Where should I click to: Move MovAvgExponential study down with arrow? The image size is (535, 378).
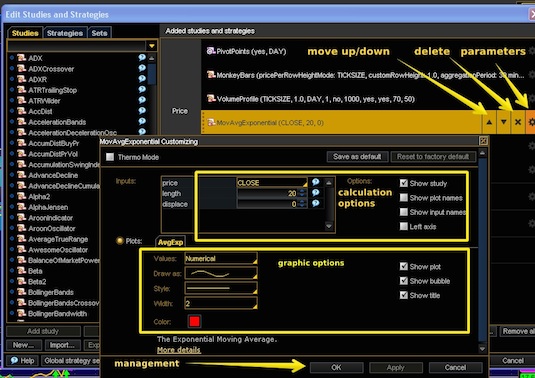[x=504, y=122]
